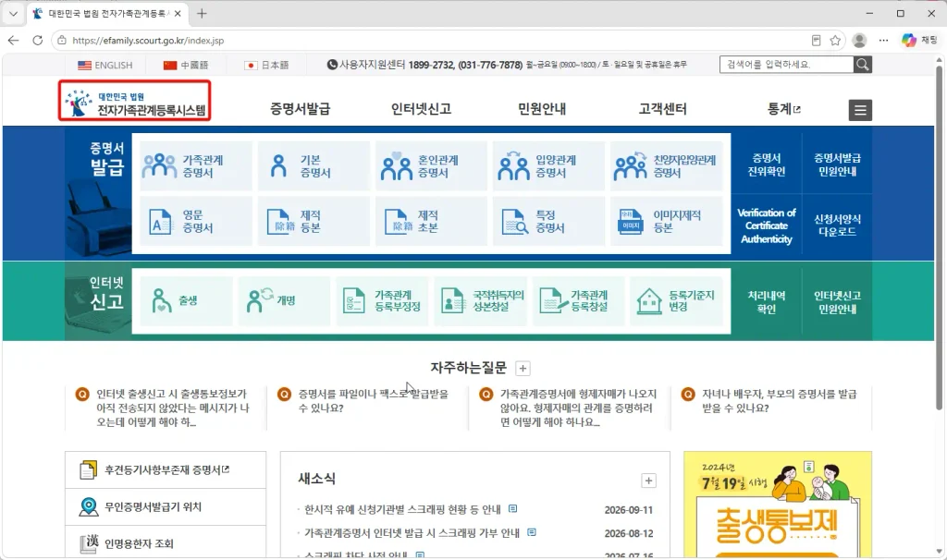The image size is (947, 560).
Task: Open the 친양자입양관계 증명서 tile
Action: point(666,166)
